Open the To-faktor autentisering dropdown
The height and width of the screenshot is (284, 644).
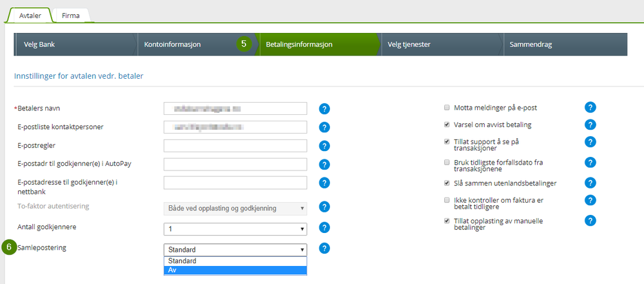tap(235, 208)
